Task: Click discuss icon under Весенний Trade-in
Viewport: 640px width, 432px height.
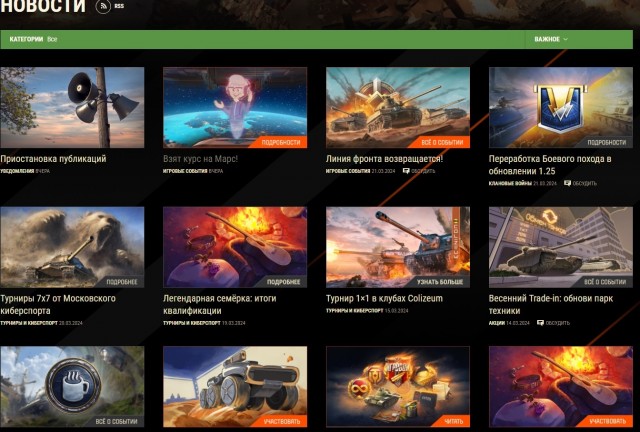Action: click(x=540, y=323)
